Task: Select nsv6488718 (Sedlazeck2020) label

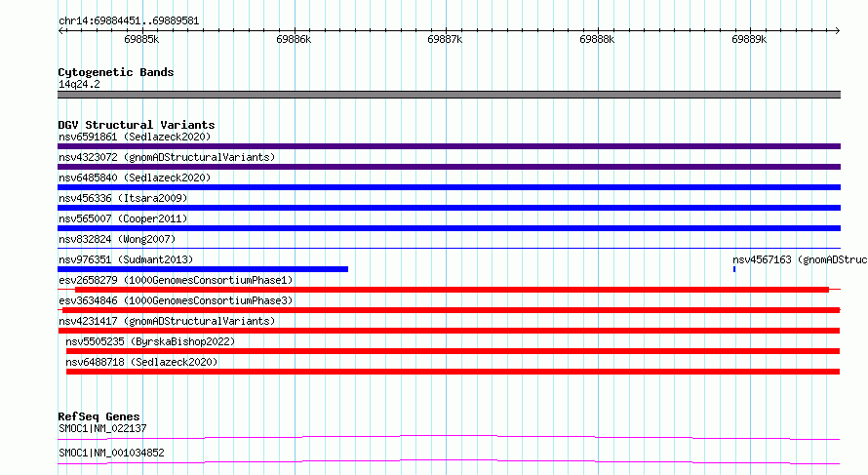Action: [x=141, y=362]
